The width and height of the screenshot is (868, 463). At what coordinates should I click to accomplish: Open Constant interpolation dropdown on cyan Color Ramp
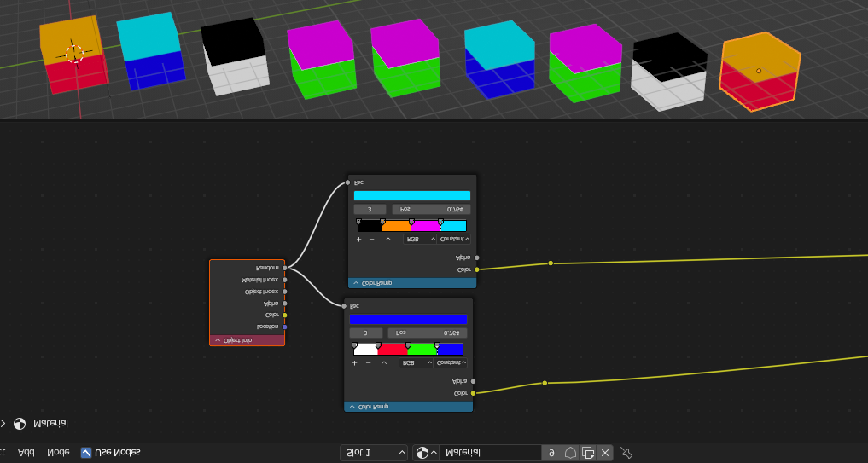pos(453,239)
